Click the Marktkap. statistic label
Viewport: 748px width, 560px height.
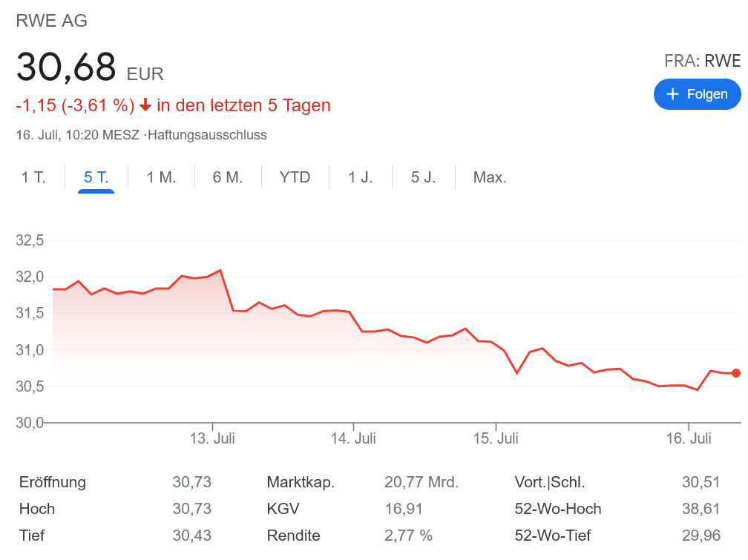click(x=301, y=482)
